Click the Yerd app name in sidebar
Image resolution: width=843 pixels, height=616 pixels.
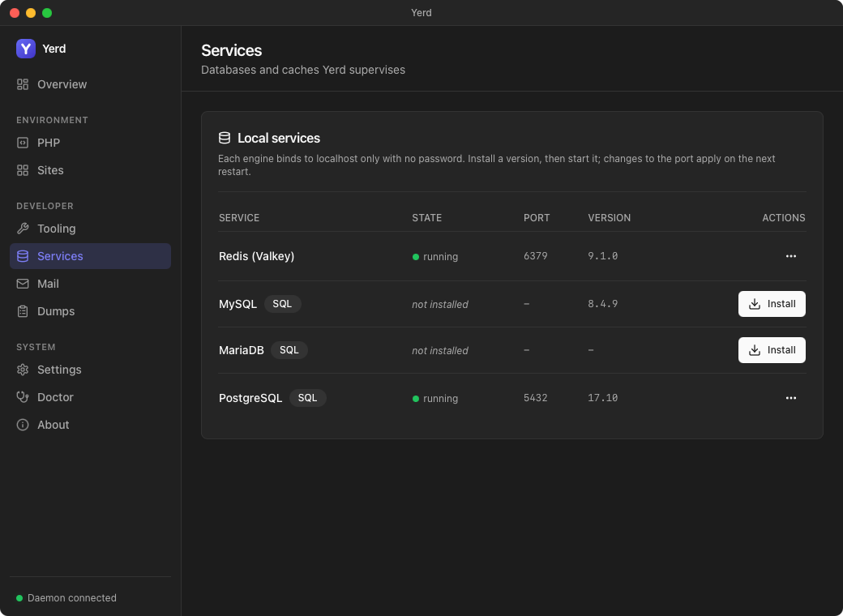pyautogui.click(x=53, y=49)
